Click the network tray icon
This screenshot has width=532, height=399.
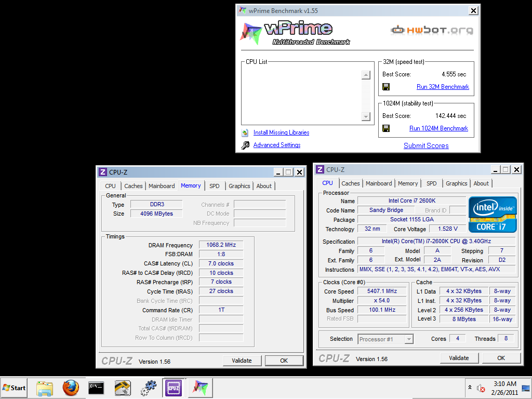[x=526, y=388]
